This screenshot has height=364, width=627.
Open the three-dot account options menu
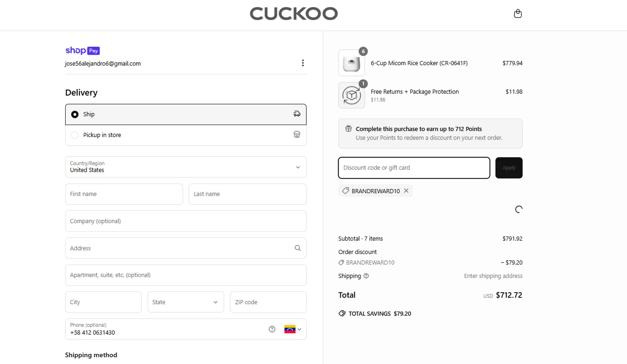[x=303, y=63]
